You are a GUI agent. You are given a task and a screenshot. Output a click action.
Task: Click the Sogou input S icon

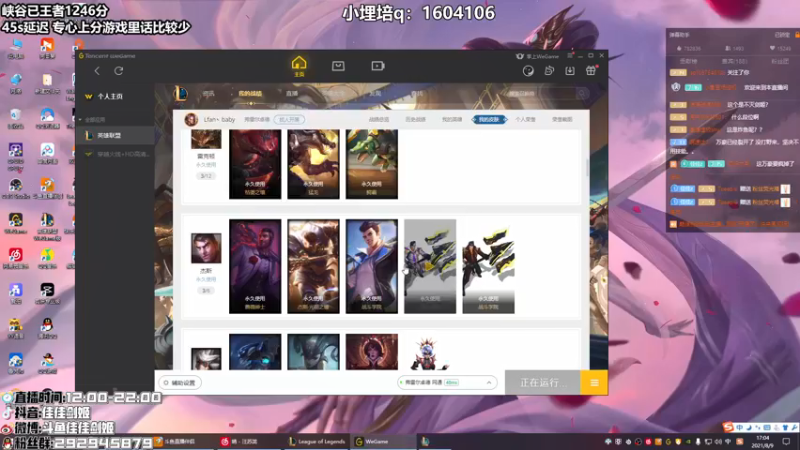[728, 428]
